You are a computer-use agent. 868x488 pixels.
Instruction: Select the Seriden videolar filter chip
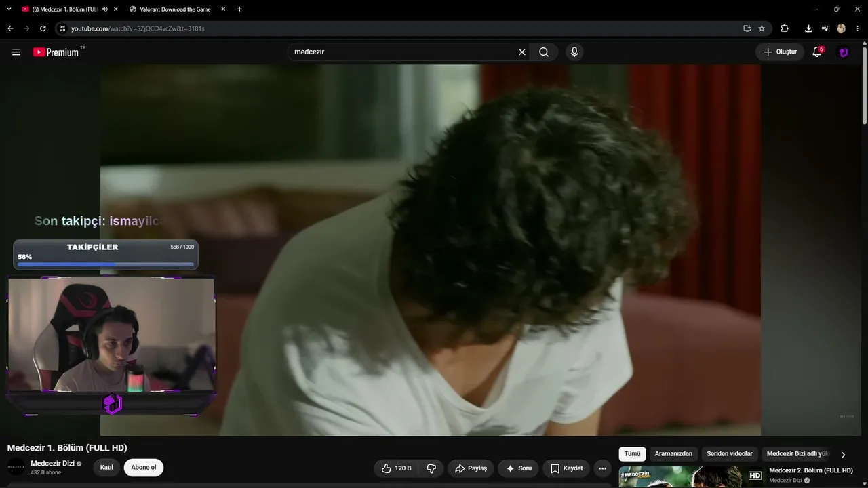tap(730, 454)
